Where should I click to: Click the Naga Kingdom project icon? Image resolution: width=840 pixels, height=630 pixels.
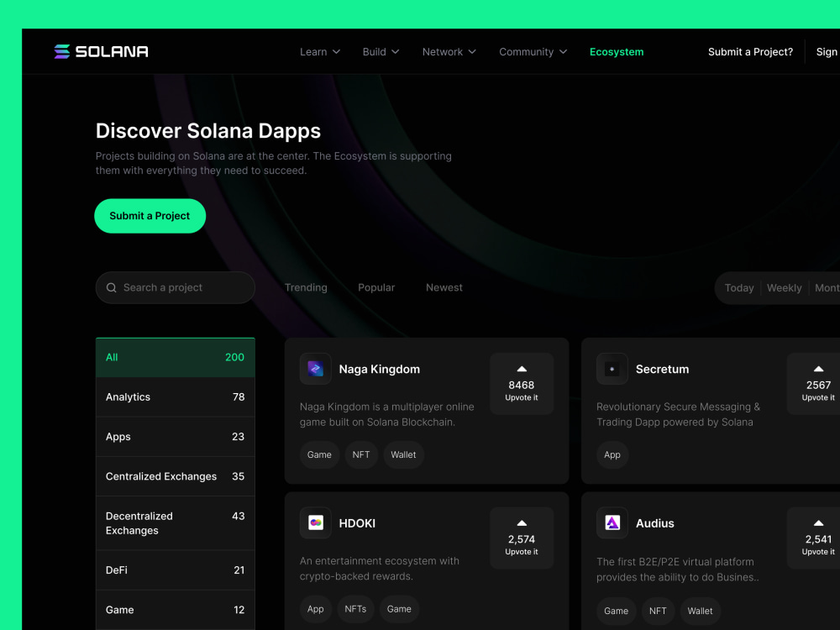316,369
